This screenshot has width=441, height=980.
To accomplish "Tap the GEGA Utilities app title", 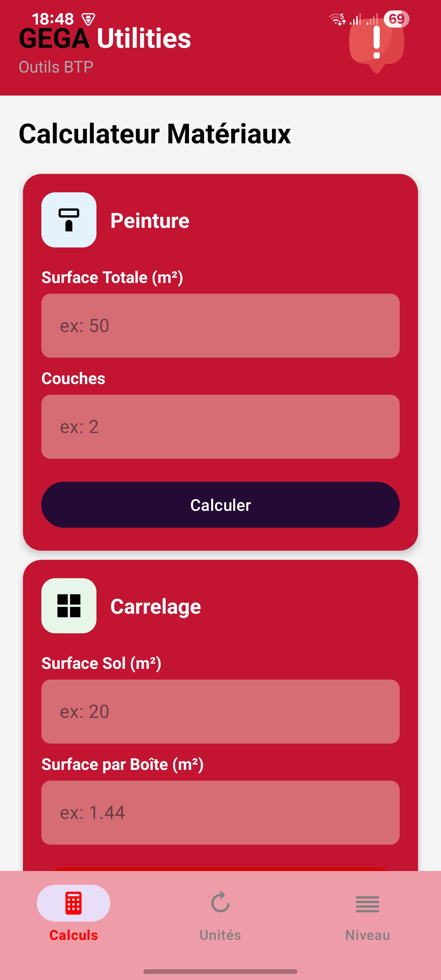I will pyautogui.click(x=105, y=38).
